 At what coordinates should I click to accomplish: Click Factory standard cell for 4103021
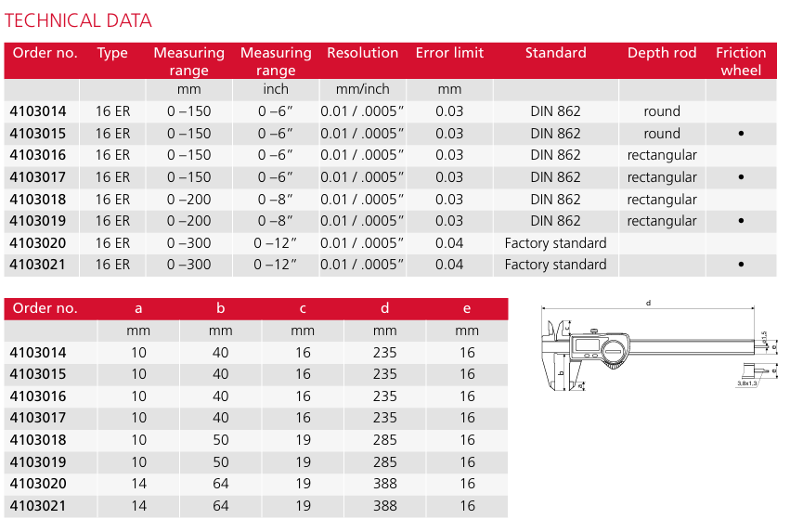pos(555,265)
